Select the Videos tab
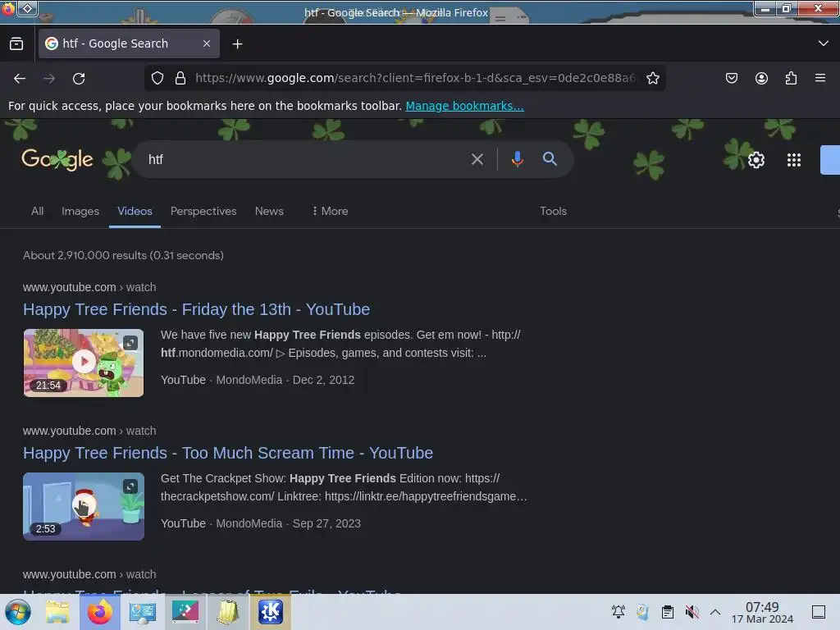 click(135, 211)
